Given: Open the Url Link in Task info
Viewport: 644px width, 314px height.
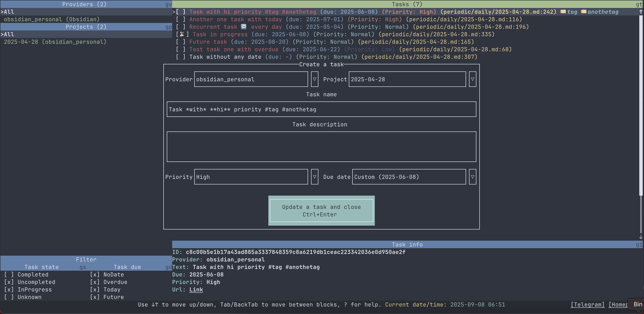Looking at the screenshot, I should [x=196, y=290].
